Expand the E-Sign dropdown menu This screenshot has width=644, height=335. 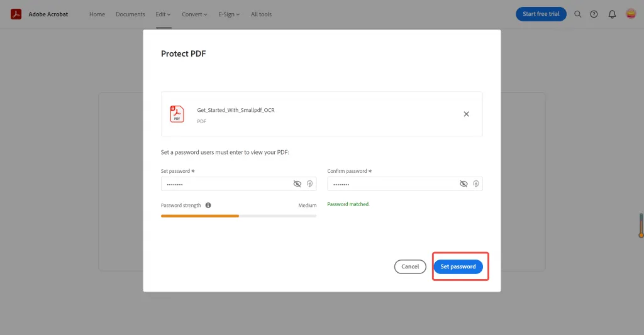coord(229,14)
